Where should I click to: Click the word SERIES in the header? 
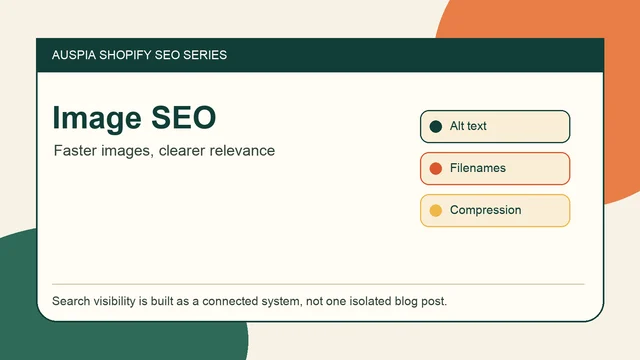[x=205, y=55]
